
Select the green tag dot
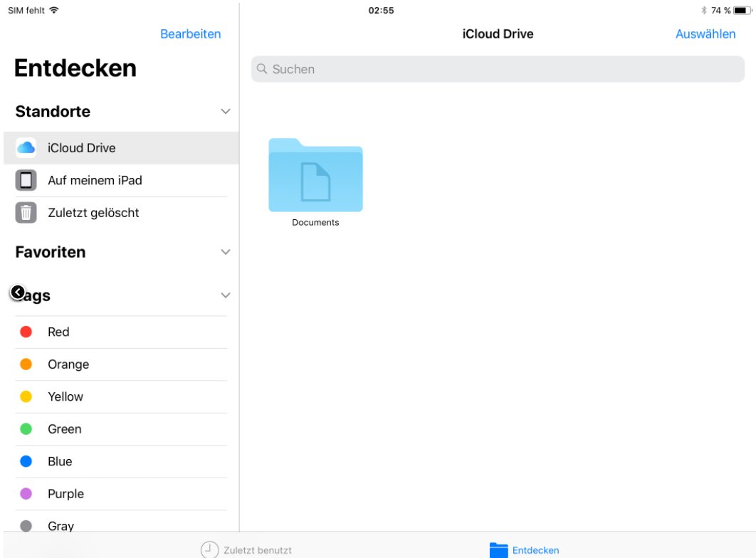[26, 428]
